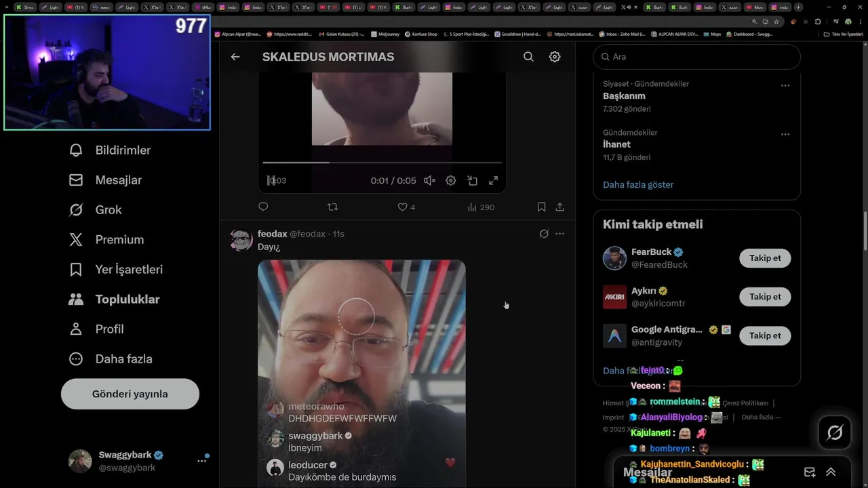This screenshot has width=868, height=488.
Task: Open the Google Antigravity profile avatar
Action: click(614, 335)
